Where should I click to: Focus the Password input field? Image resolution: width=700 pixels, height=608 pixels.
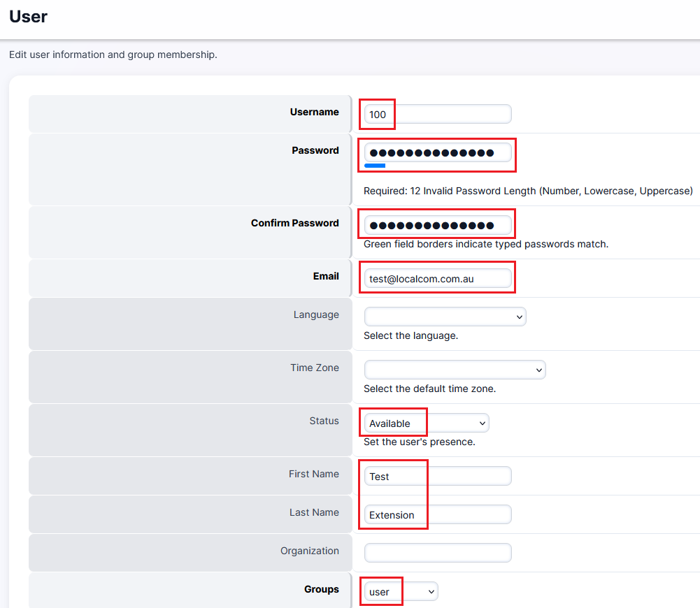[438, 152]
